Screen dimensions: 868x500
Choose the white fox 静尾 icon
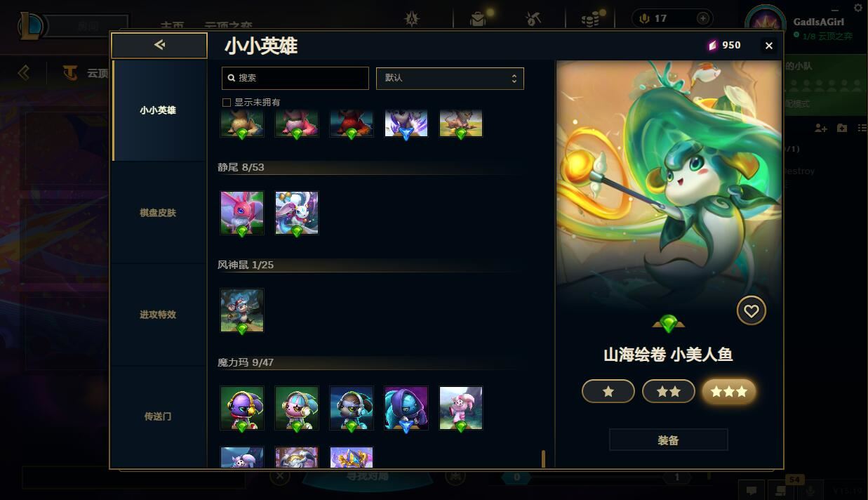coord(297,213)
